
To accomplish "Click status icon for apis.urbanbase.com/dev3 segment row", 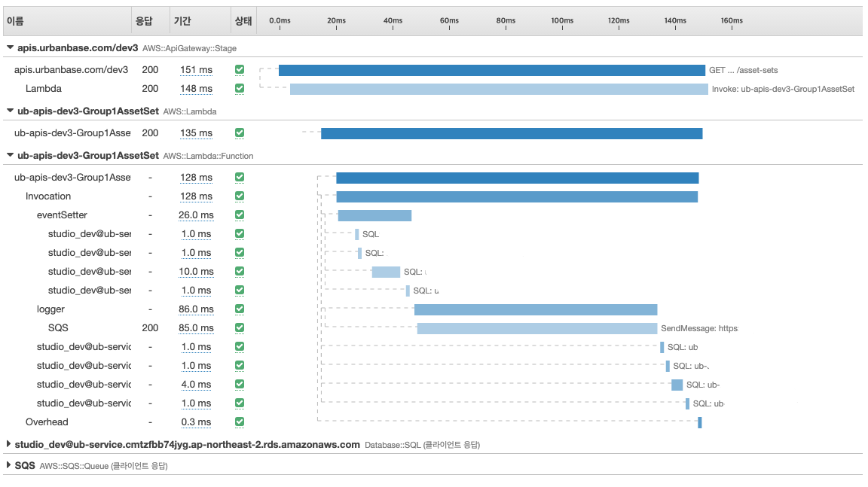I will tap(240, 70).
